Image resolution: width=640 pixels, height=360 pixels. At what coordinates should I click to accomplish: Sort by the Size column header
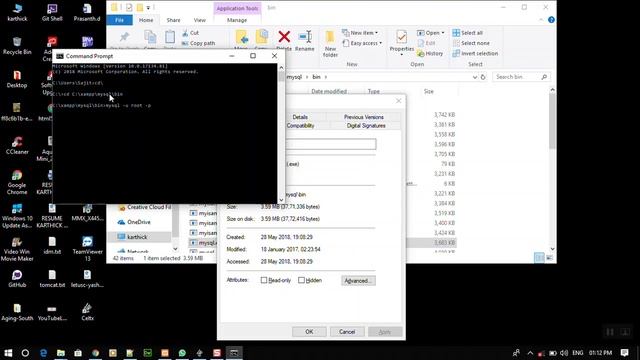[x=429, y=91]
